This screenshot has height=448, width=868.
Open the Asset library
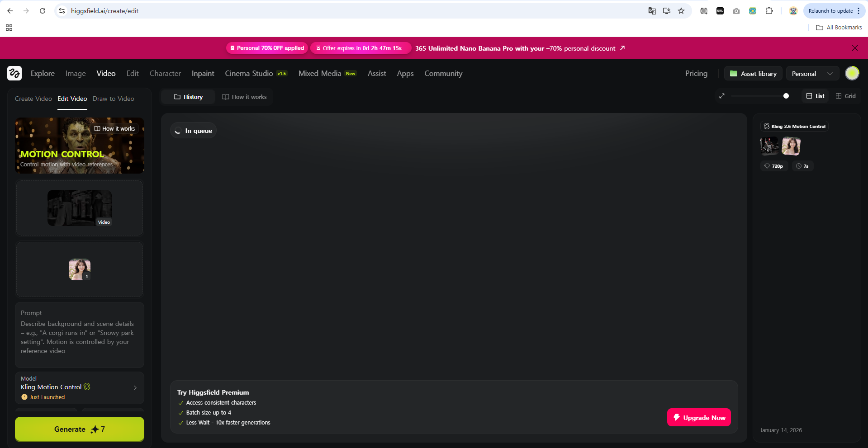pos(753,74)
